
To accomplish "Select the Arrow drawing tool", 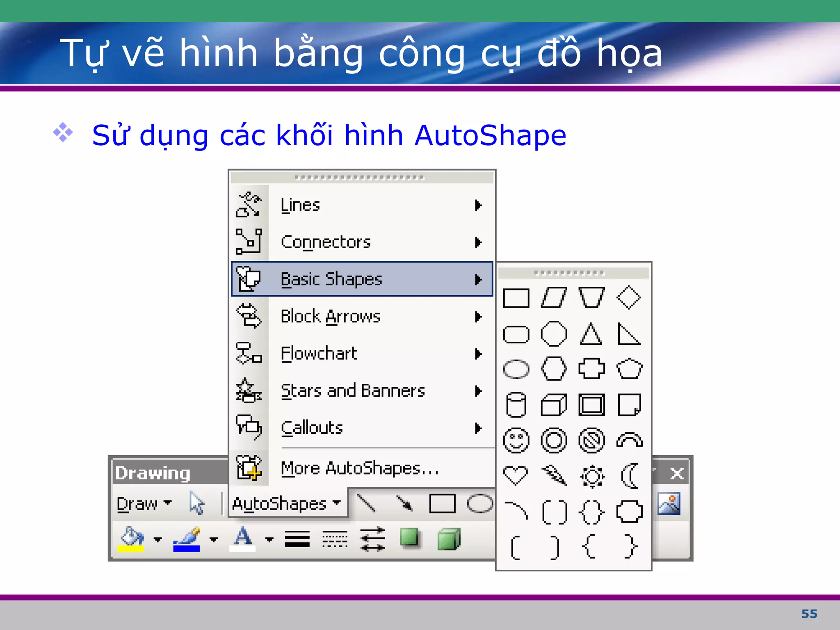I will click(404, 503).
